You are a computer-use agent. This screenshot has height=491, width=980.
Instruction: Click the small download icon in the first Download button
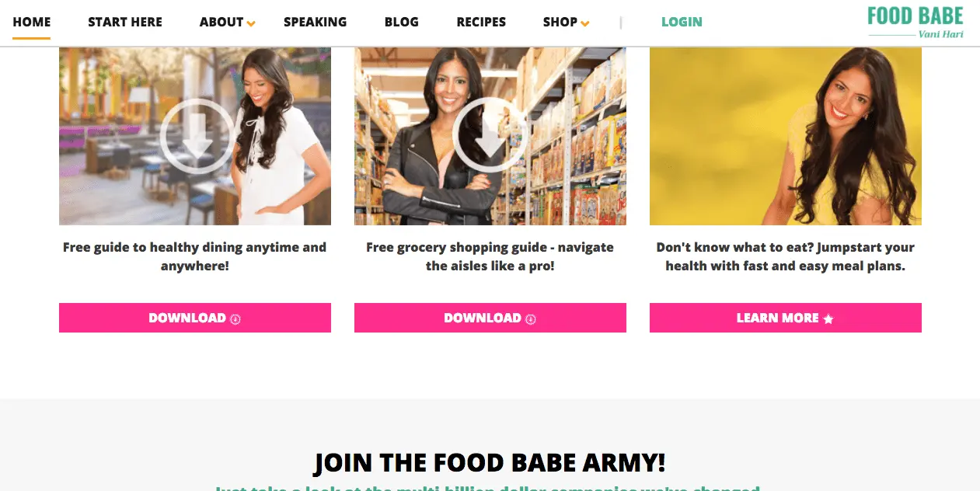(x=235, y=319)
